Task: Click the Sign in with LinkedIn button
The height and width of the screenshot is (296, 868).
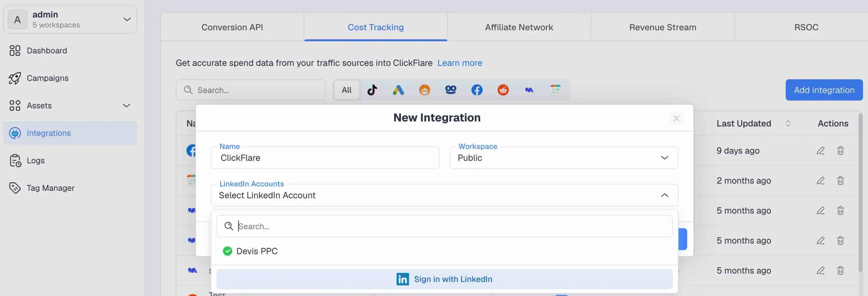Action: tap(444, 279)
